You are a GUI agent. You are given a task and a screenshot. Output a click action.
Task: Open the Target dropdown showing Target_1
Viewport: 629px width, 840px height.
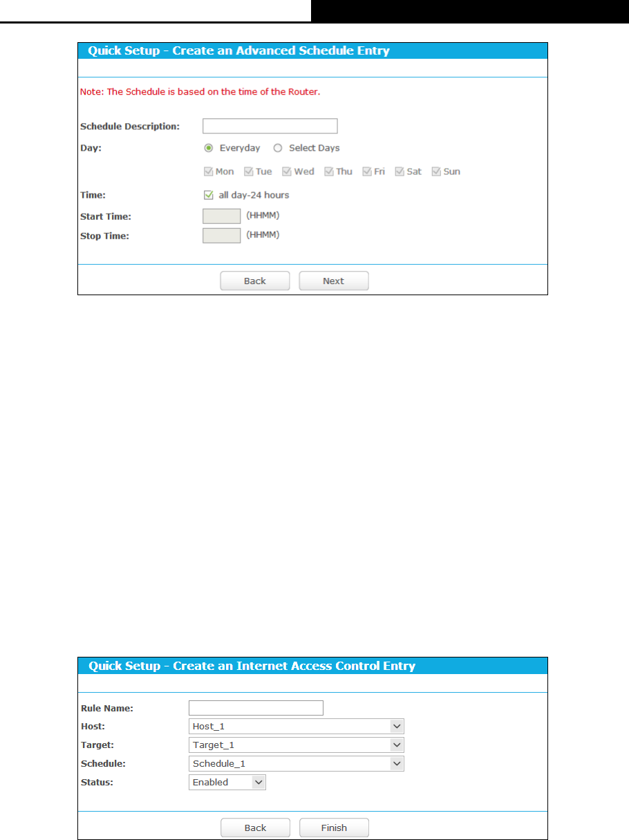pyautogui.click(x=296, y=745)
